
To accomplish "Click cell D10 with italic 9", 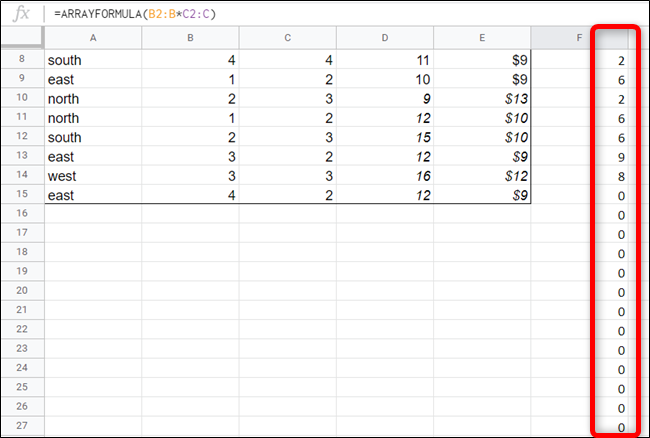I will click(x=385, y=98).
